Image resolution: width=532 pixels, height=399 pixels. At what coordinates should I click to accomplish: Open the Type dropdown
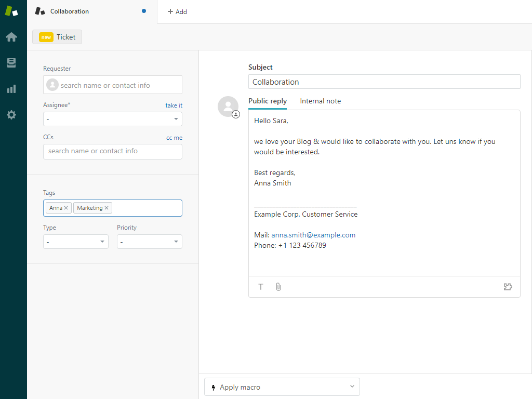[76, 242]
